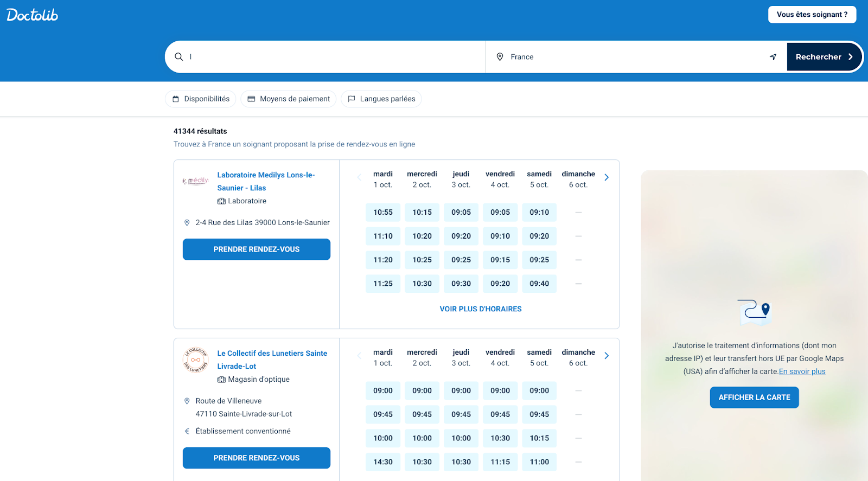868x481 pixels.
Task: Select Medilys 11:10 slot on mardi
Action: click(x=383, y=236)
